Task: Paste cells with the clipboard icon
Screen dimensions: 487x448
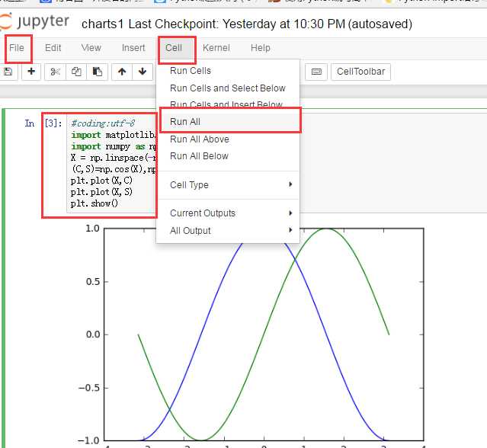Action: [x=98, y=72]
